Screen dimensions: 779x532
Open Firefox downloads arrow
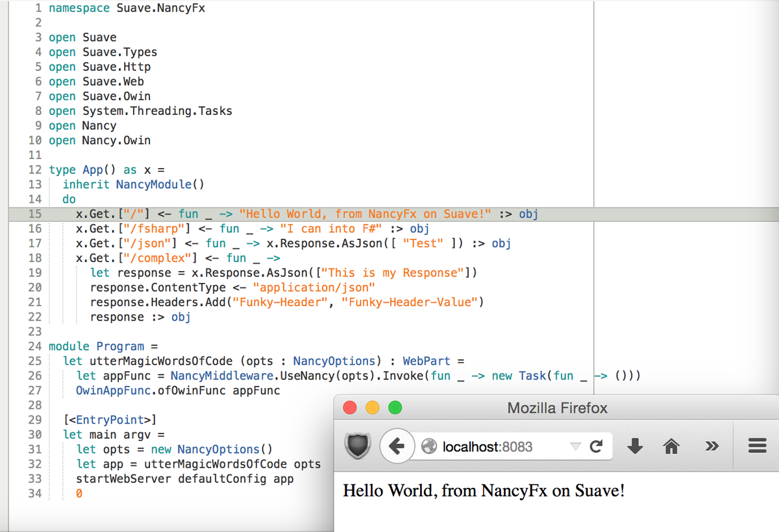[636, 446]
